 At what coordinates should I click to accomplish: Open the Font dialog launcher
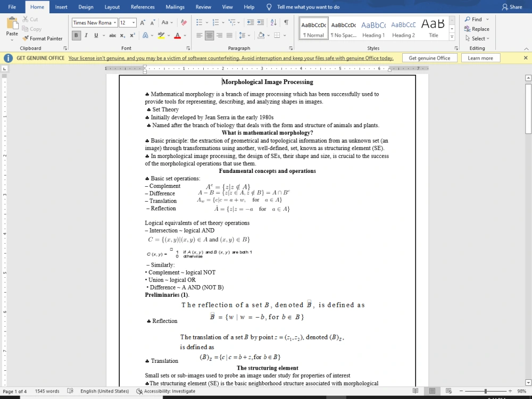coord(188,48)
